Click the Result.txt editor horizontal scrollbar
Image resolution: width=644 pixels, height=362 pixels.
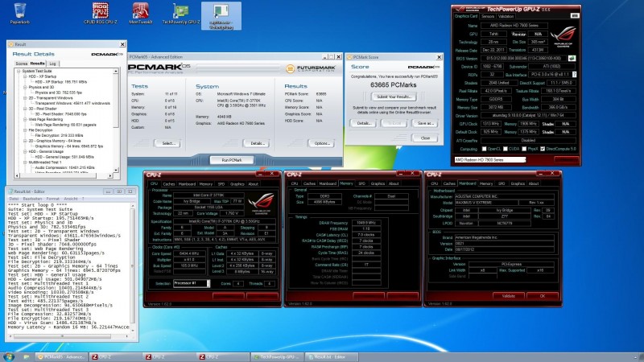pyautogui.click(x=68, y=336)
